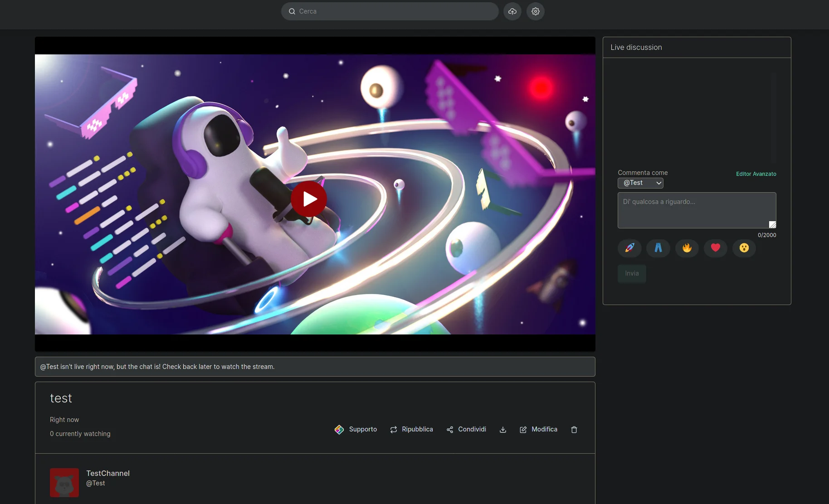Click the upload cloud icon

pyautogui.click(x=512, y=11)
